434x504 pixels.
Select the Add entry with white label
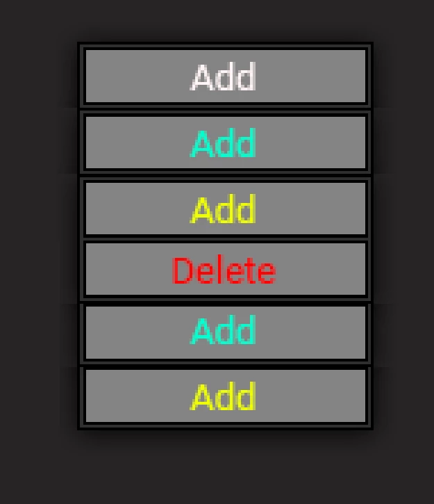(x=226, y=76)
